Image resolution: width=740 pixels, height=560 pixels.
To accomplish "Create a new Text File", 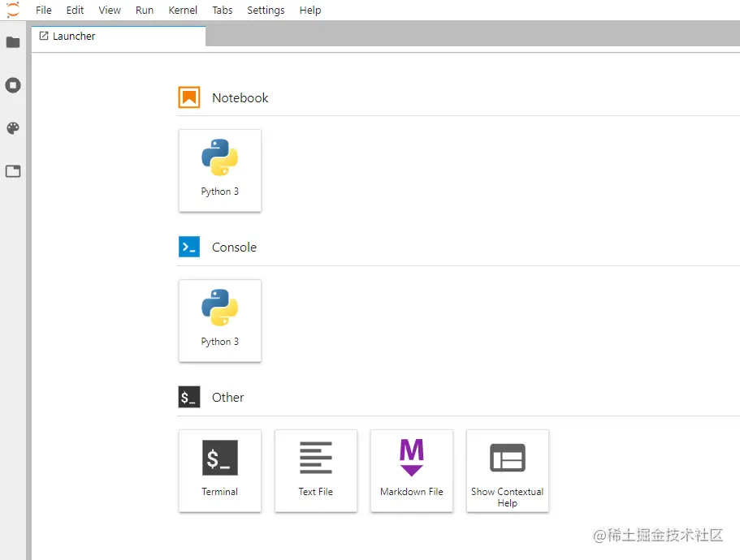I will (316, 471).
